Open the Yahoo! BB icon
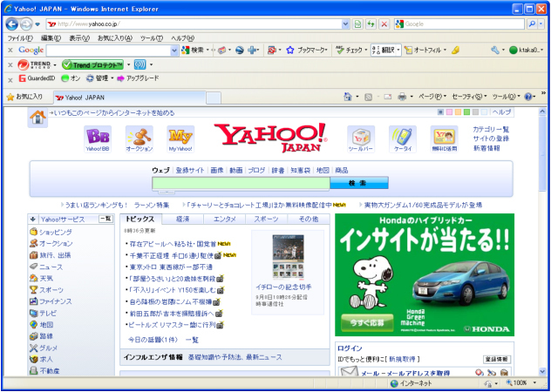 pyautogui.click(x=98, y=139)
